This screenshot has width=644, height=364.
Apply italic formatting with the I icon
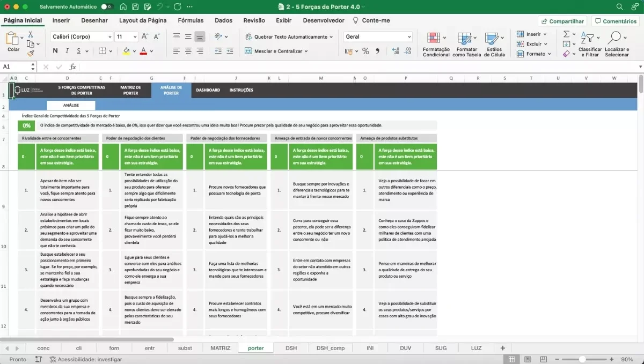(x=67, y=51)
